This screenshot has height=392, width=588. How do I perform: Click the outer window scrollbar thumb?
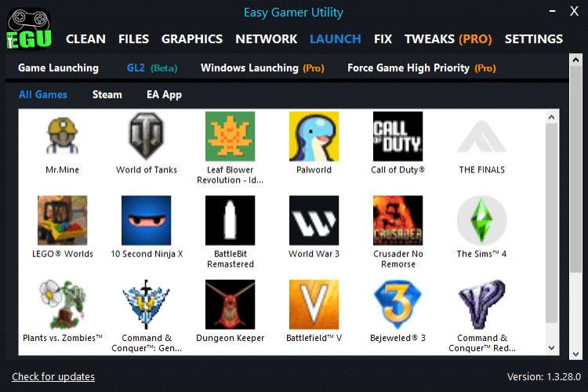(x=575, y=169)
